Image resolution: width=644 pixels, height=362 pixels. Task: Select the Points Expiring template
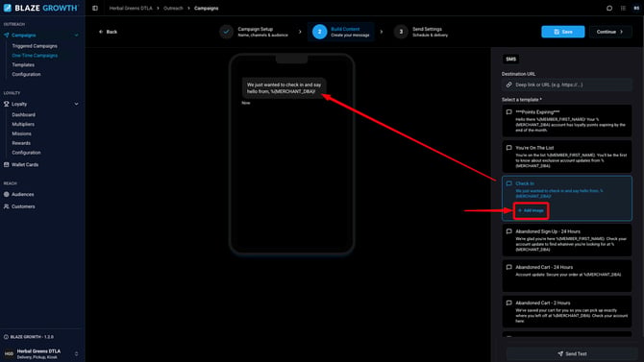(567, 121)
